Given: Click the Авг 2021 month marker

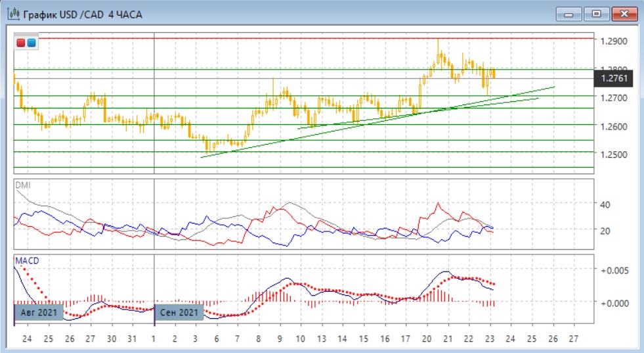Looking at the screenshot, I should point(39,313).
